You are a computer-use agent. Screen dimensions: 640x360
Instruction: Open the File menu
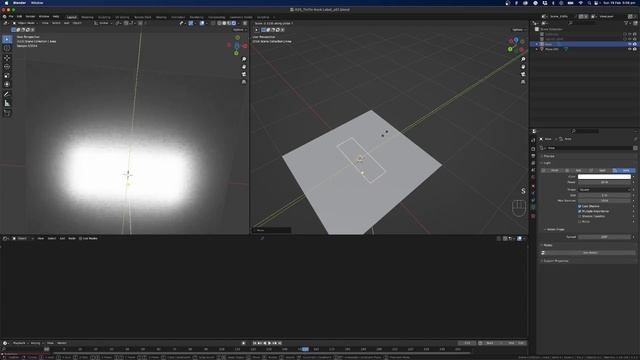coord(11,17)
